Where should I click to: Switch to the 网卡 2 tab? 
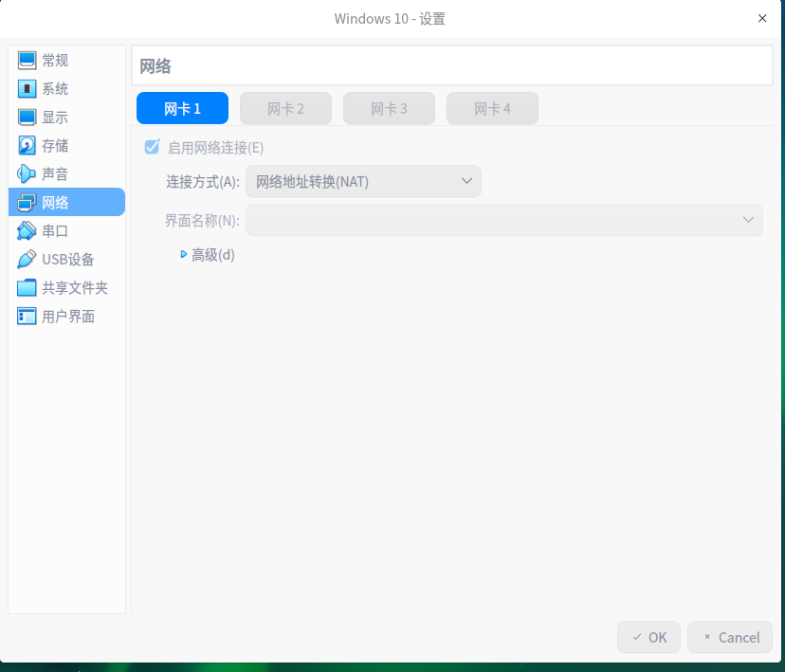(x=286, y=108)
